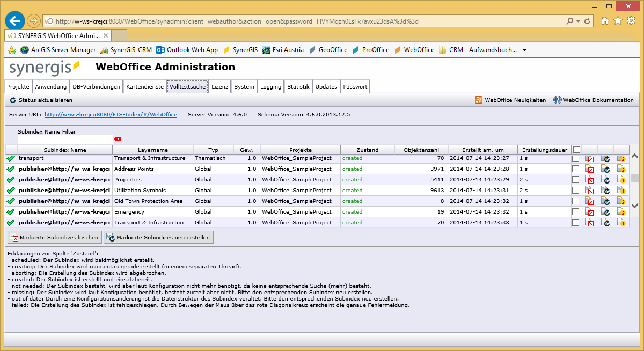This screenshot has width=644, height=351.
Task: Check the checkbox on the Utilization Symbols row
Action: (x=576, y=190)
